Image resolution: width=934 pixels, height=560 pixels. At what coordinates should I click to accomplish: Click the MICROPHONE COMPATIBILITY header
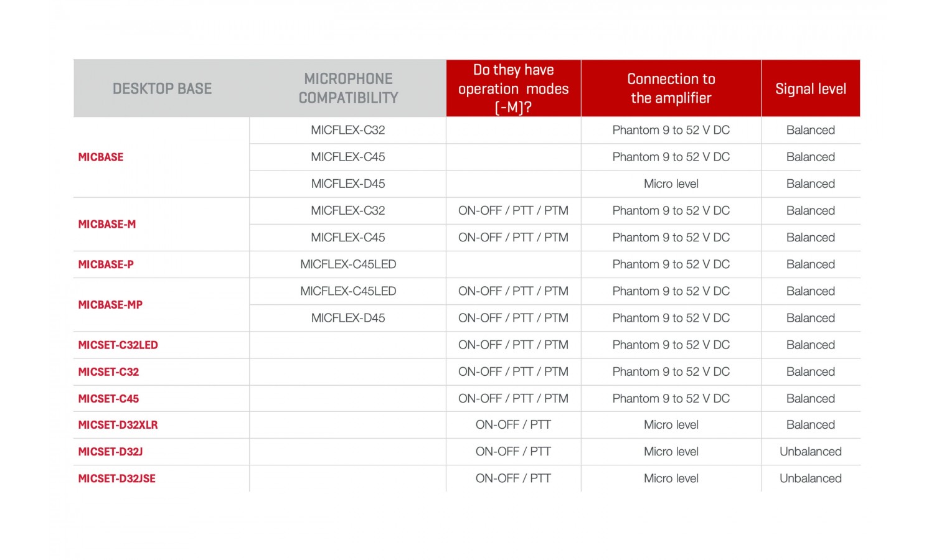(348, 88)
